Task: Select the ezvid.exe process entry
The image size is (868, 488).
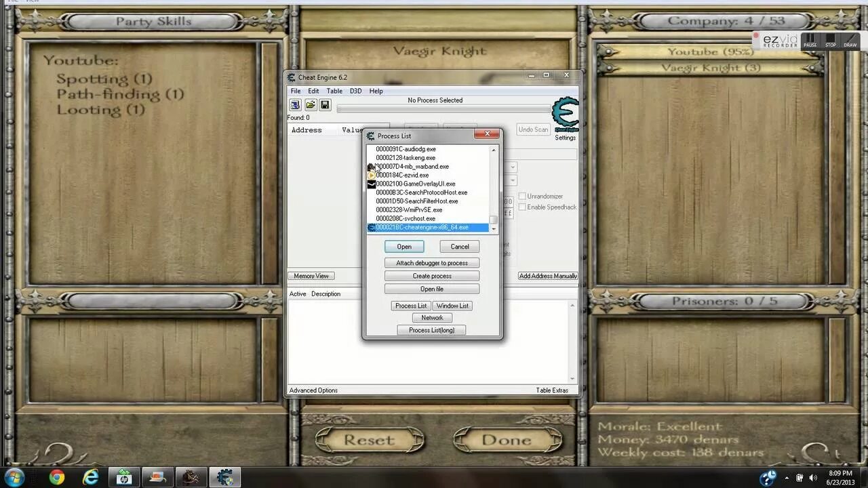Action: 402,176
